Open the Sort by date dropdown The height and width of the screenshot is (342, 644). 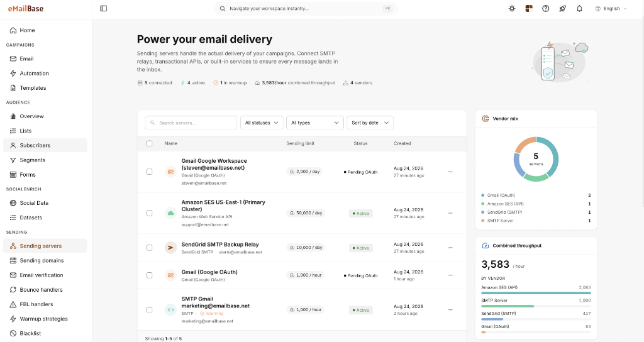pyautogui.click(x=370, y=123)
